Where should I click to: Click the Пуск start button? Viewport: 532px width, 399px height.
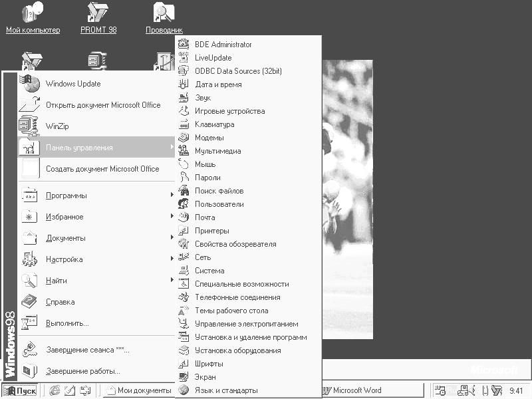[x=20, y=390]
